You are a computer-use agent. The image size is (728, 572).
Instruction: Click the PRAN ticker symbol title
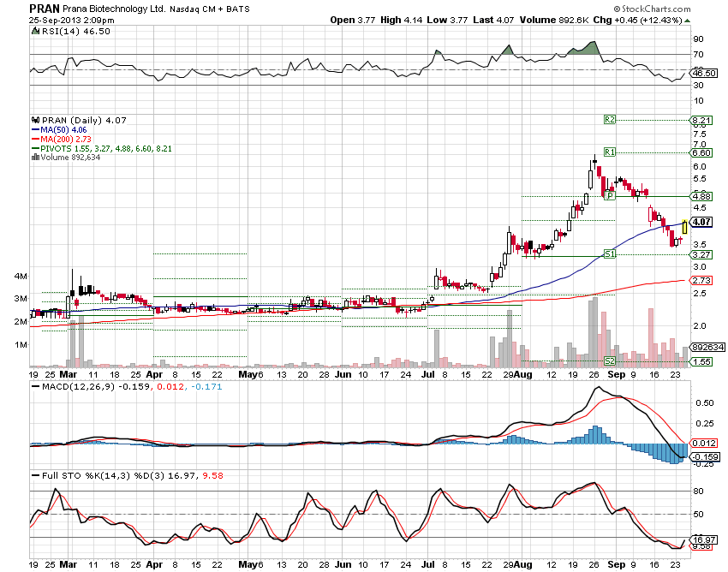click(45, 9)
